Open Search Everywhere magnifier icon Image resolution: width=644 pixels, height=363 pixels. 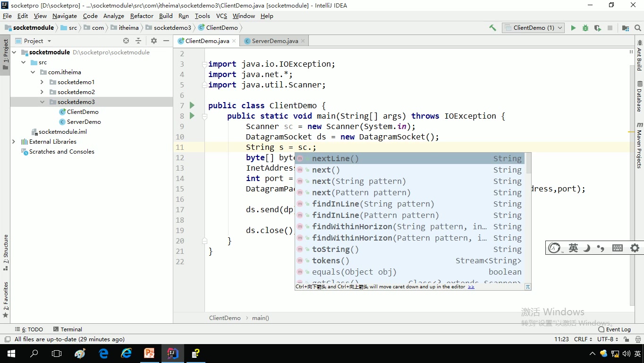click(x=637, y=28)
